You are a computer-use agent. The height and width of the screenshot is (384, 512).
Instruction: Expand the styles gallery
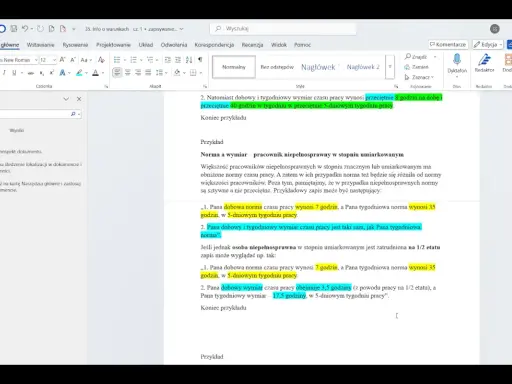click(390, 67)
